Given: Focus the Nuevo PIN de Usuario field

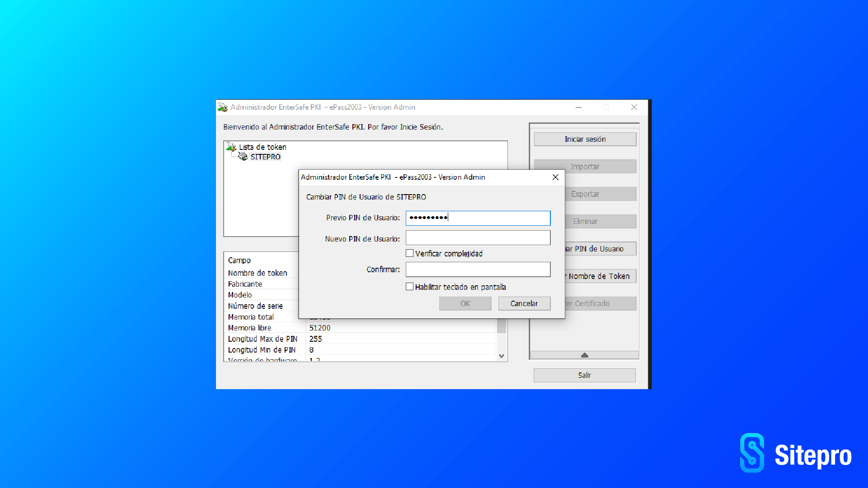Looking at the screenshot, I should pos(478,238).
